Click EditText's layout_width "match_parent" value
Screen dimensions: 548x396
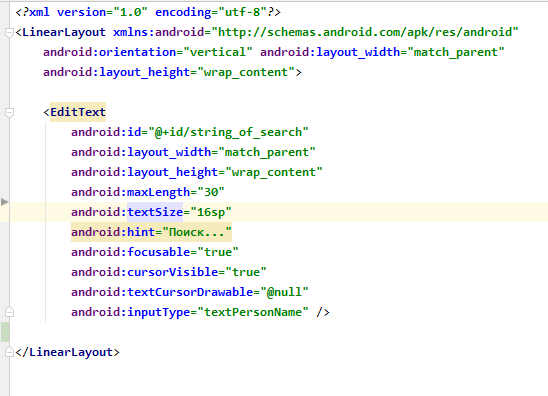point(267,152)
